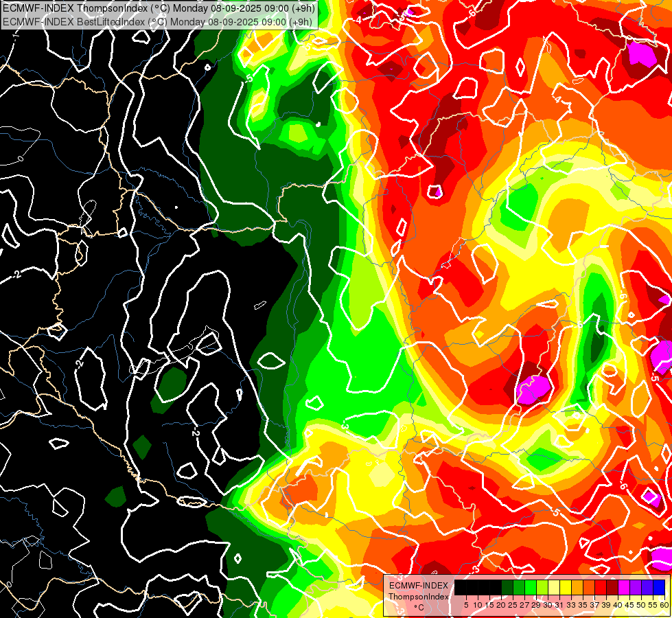Select the medium green legend swatch (25–27)
The height and width of the screenshot is (618, 672).
tap(519, 587)
